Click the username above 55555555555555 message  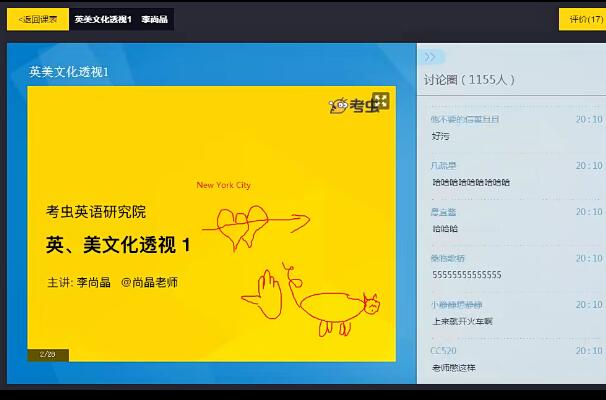click(448, 258)
